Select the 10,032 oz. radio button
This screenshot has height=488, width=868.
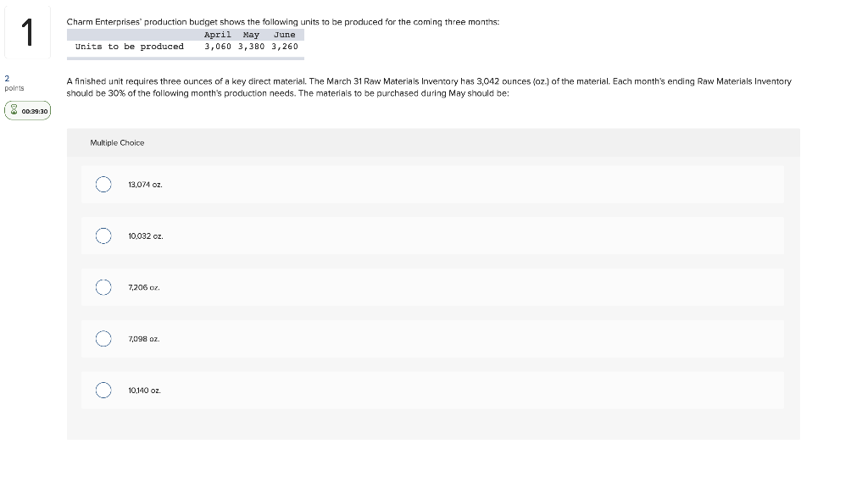(103, 236)
